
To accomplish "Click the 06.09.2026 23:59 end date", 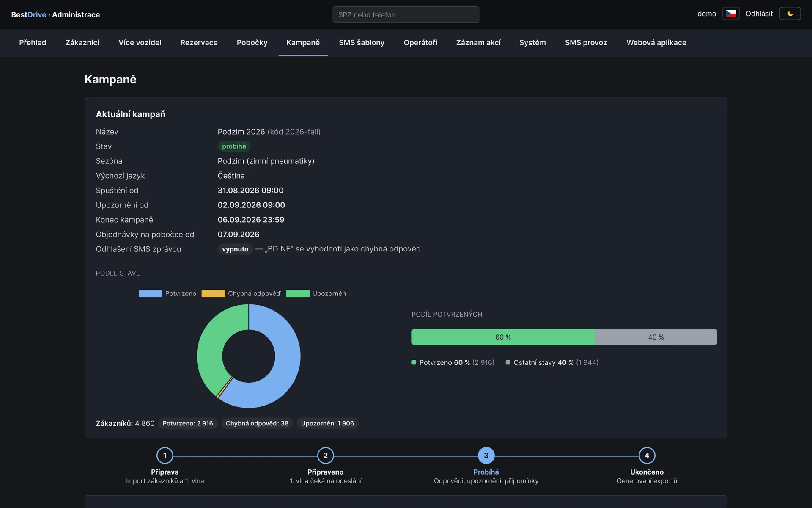I will coord(251,220).
